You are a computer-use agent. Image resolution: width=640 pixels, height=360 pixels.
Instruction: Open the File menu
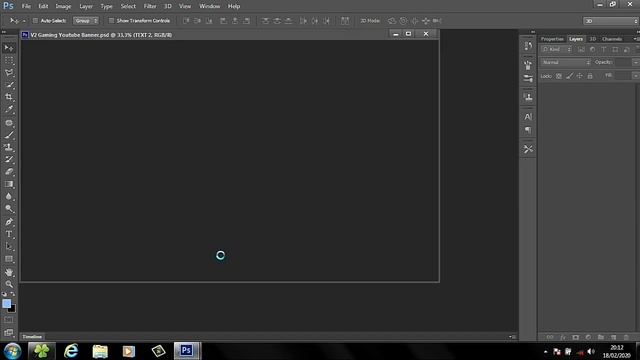(x=26, y=6)
